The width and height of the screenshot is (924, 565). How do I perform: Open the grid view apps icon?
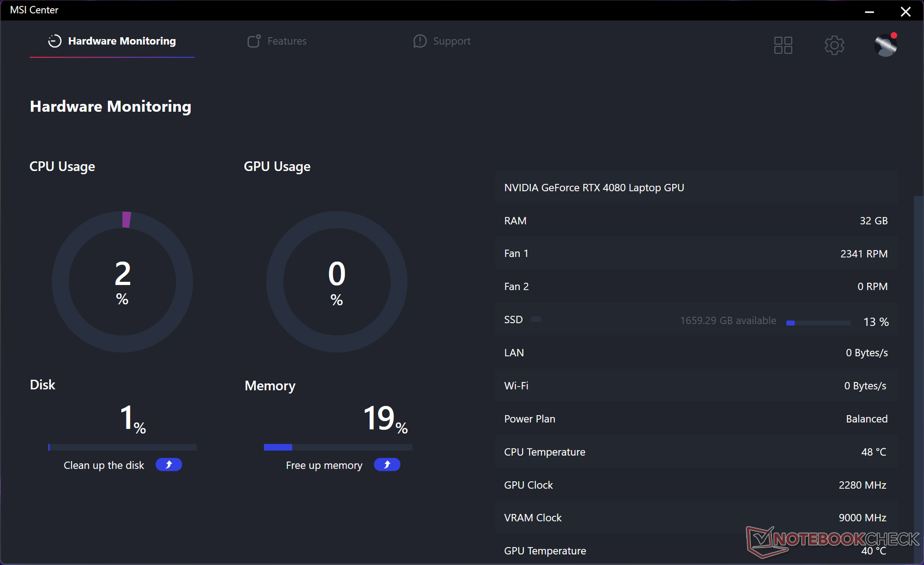point(783,45)
